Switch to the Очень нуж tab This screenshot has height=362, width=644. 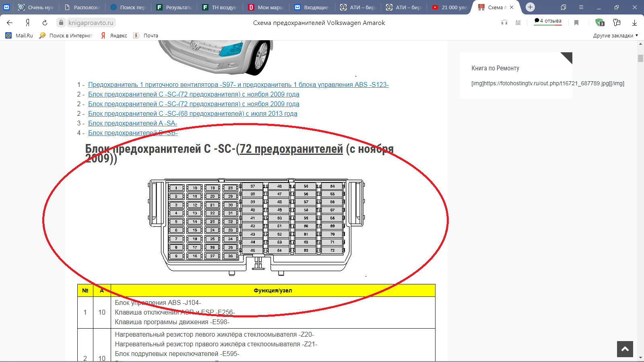tap(36, 7)
